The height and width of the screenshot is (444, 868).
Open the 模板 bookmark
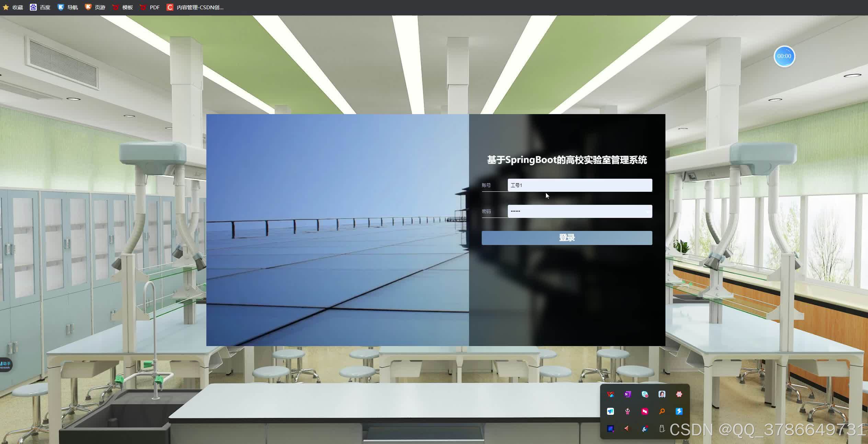123,7
